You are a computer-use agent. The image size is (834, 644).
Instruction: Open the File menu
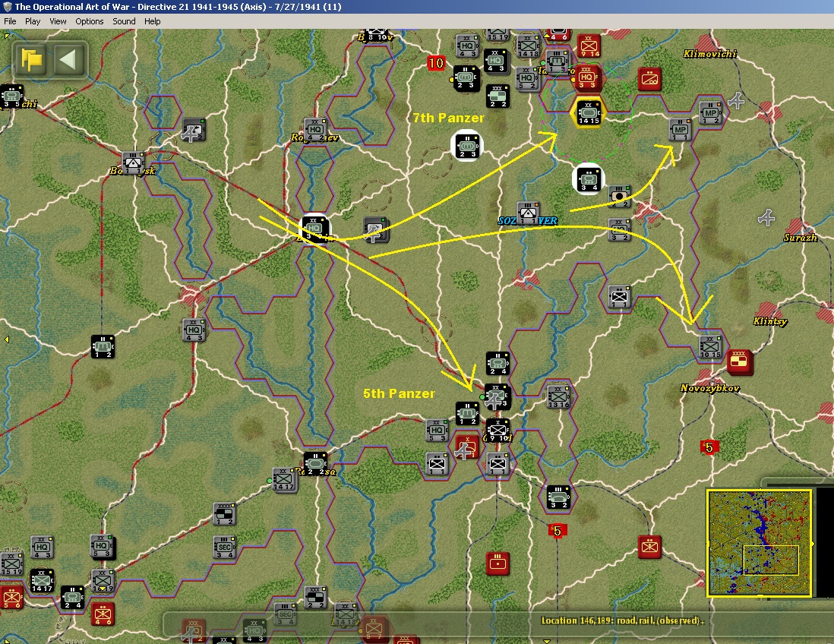coord(10,21)
